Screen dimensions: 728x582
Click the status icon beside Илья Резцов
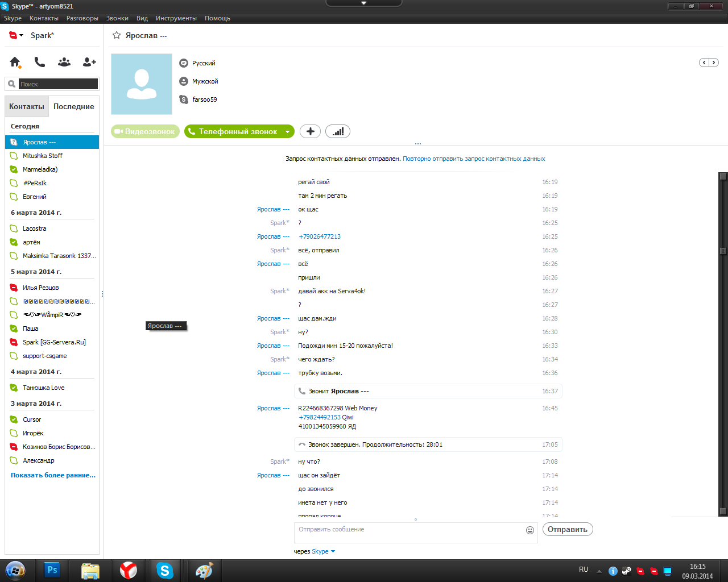[x=14, y=288]
